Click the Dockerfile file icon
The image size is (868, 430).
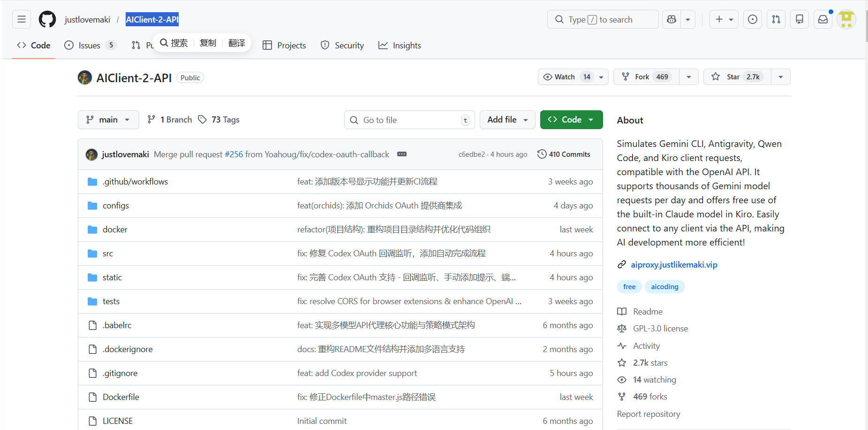pyautogui.click(x=92, y=397)
